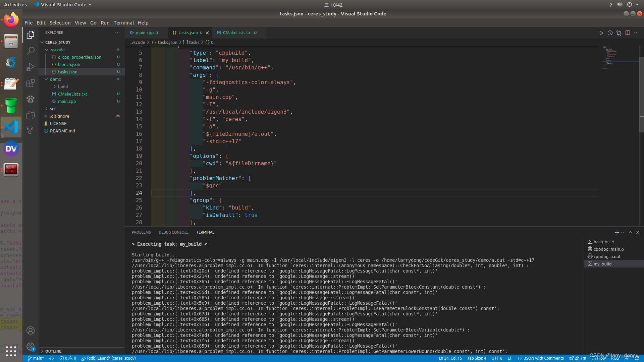Open the Extensions view

(31, 83)
